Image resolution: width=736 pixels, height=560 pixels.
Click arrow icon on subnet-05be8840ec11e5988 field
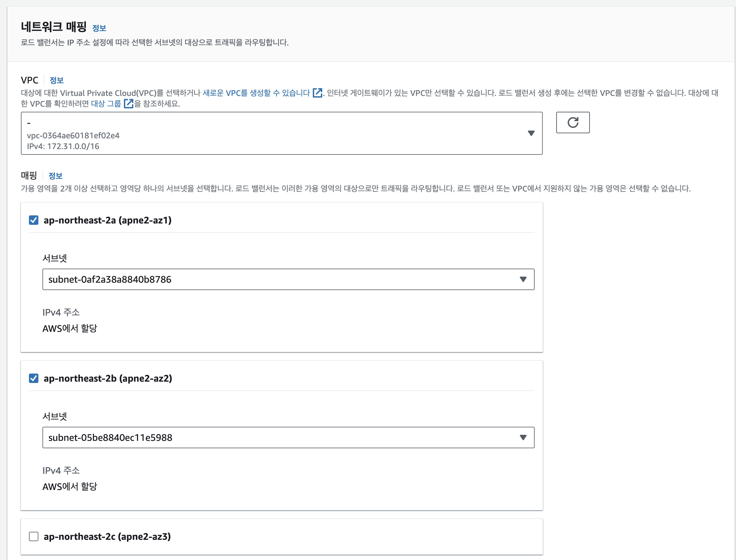(523, 438)
